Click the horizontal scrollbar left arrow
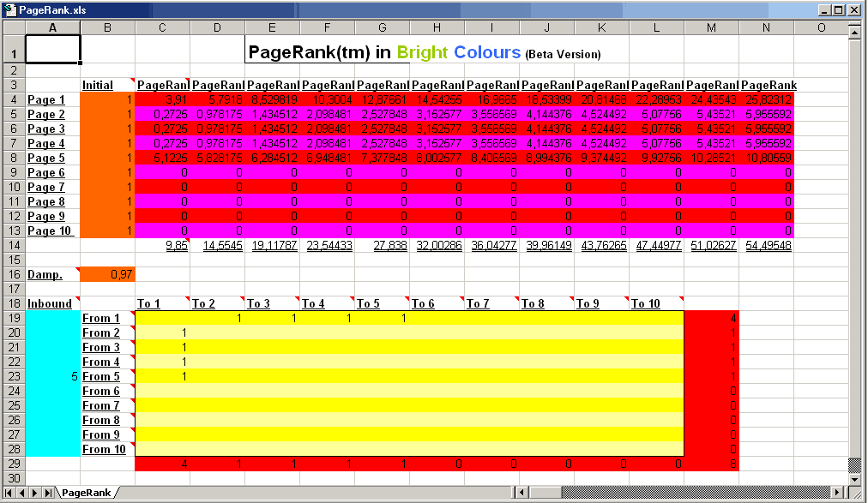This screenshot has height=503, width=868. (x=521, y=492)
